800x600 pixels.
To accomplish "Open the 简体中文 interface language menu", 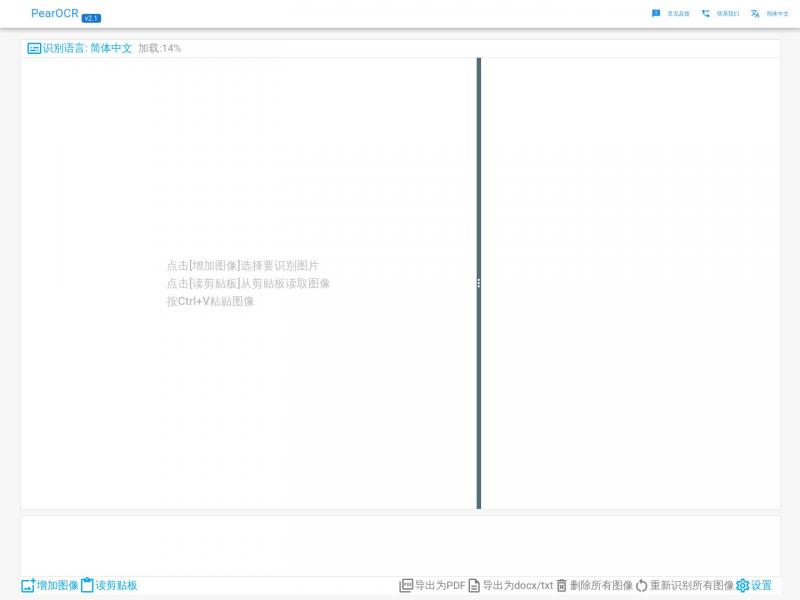I will point(769,14).
